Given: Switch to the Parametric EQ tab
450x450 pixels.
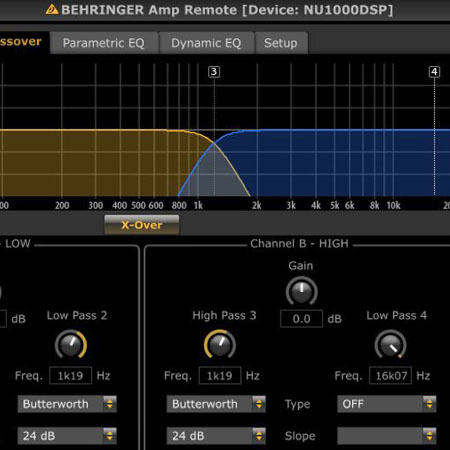Looking at the screenshot, I should coord(104,43).
